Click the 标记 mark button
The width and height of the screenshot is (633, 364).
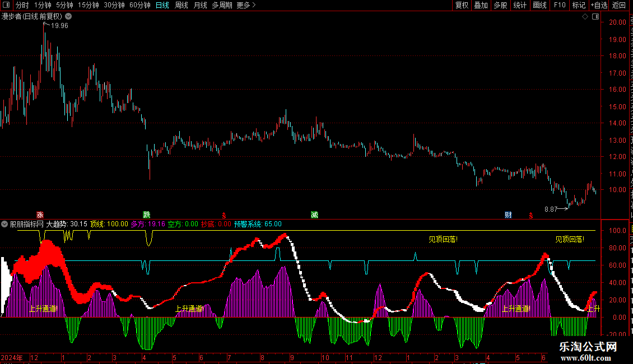tap(579, 5)
